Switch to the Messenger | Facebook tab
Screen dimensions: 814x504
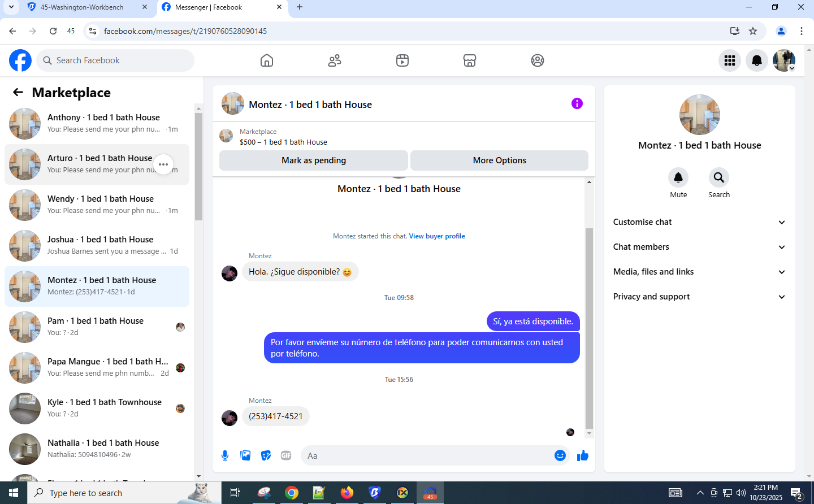tap(222, 7)
